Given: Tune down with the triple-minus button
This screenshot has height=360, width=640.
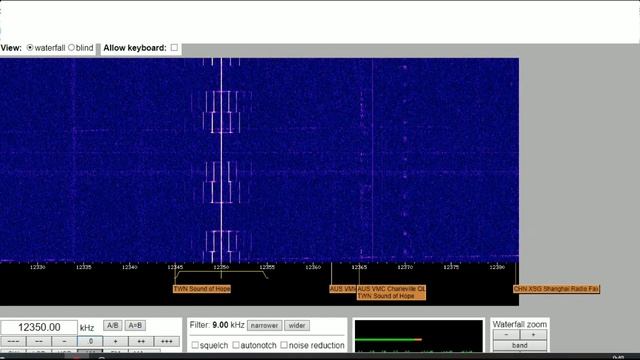Looking at the screenshot, I should pyautogui.click(x=13, y=341).
